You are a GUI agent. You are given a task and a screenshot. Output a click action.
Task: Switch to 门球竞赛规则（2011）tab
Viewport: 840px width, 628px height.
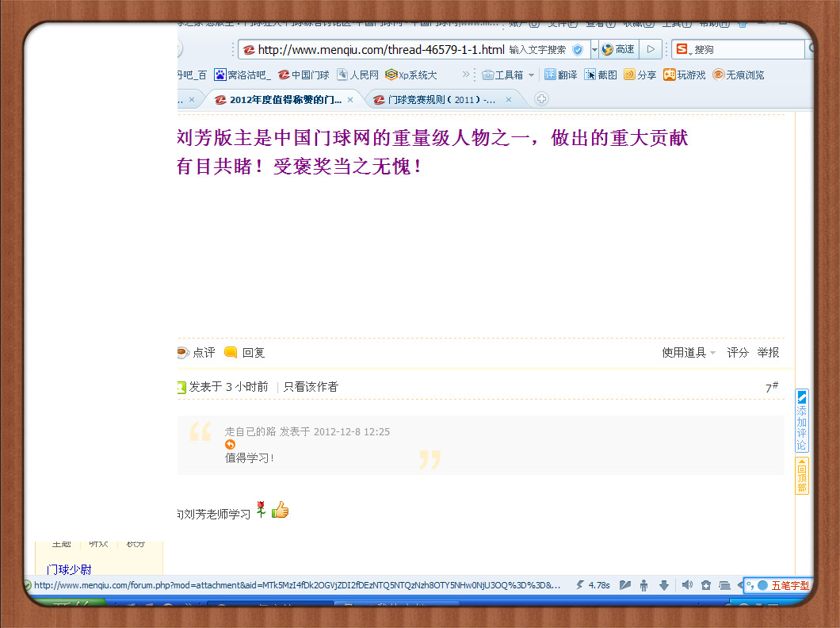442,100
